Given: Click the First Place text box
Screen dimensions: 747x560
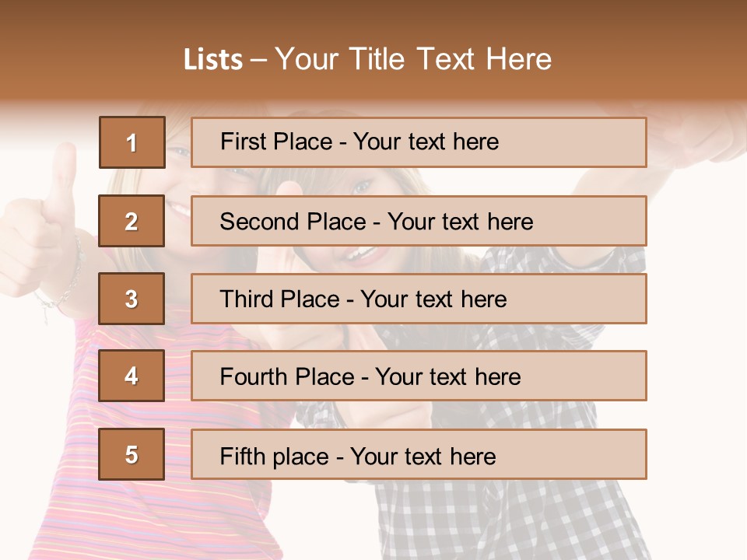Looking at the screenshot, I should (x=419, y=142).
